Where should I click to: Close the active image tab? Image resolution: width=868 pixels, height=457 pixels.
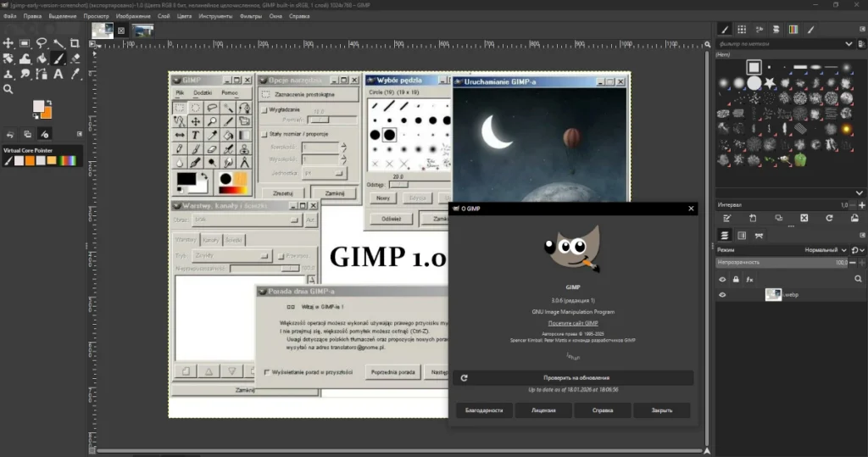(121, 31)
